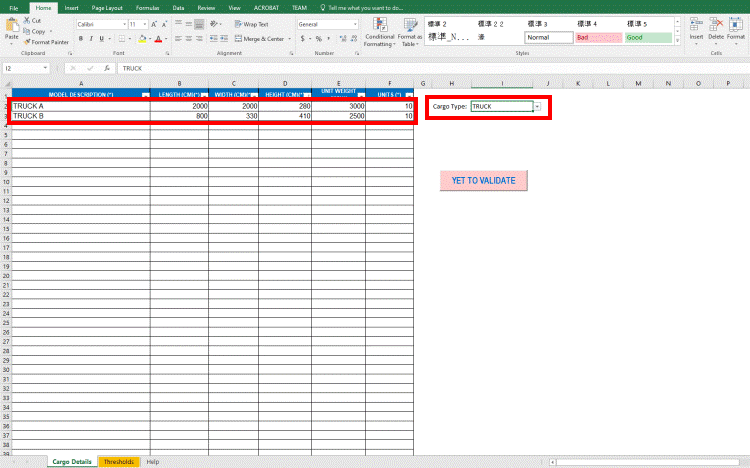Click the YET TO VALIDATE button
This screenshot has width=750, height=468.
[483, 181]
